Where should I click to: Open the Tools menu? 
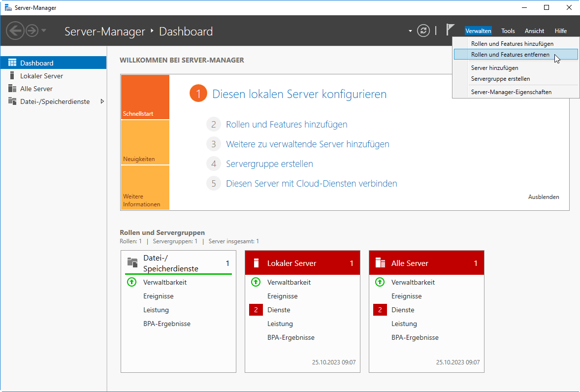click(508, 31)
